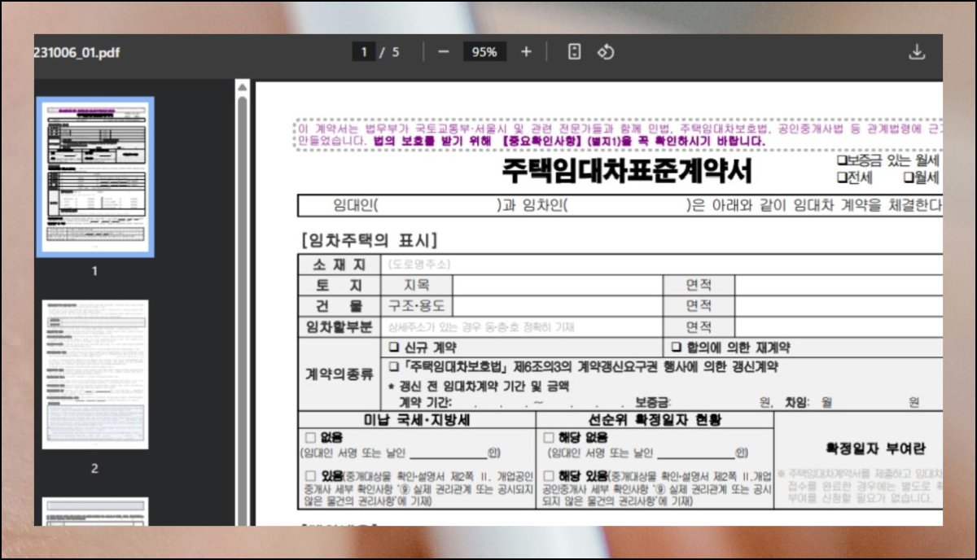Check the 합의에 의한 재계약 checkbox
The image size is (977, 560).
pos(677,348)
